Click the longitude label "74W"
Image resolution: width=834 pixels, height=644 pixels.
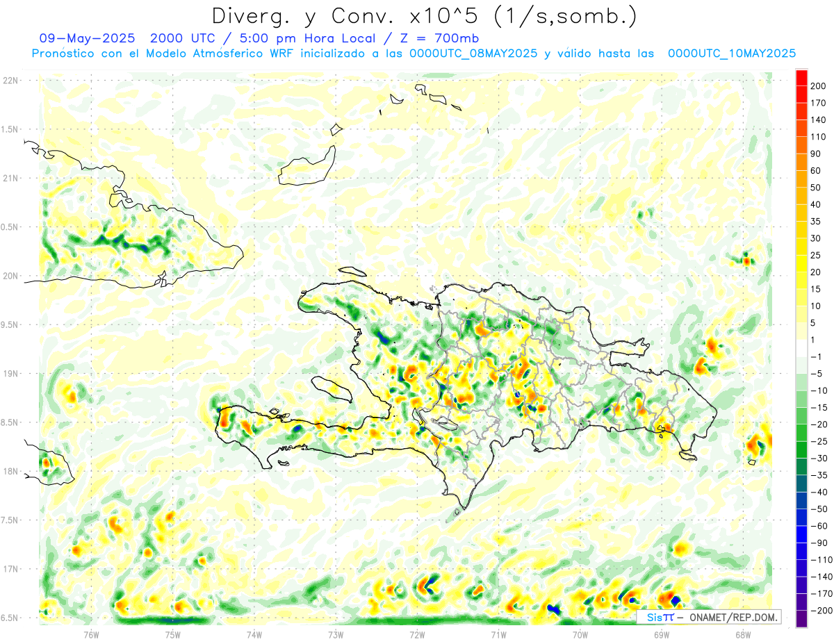[254, 635]
